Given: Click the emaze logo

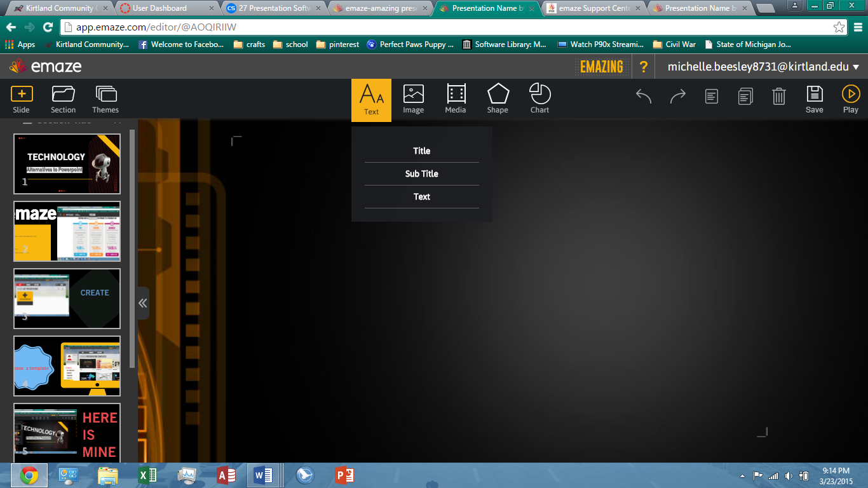Looking at the screenshot, I should [46, 66].
